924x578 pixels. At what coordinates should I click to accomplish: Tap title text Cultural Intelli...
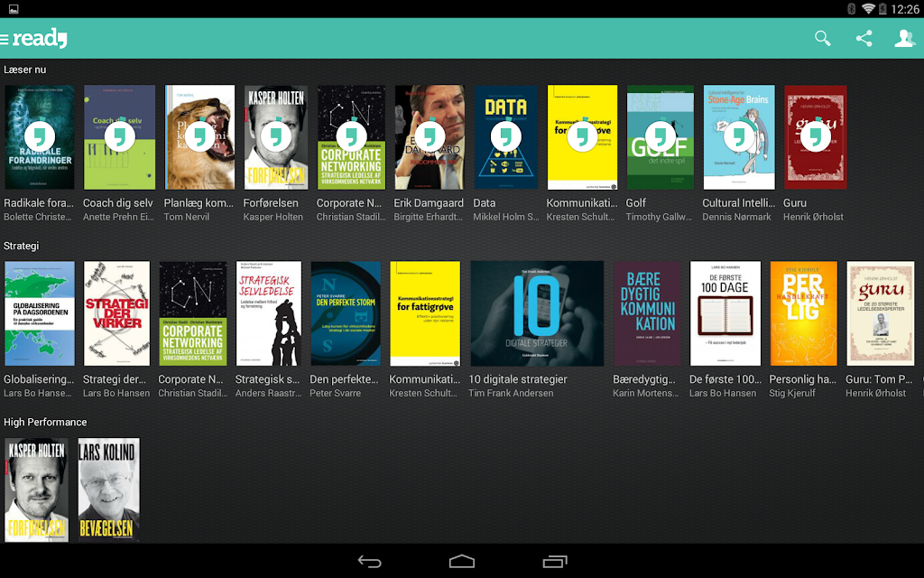coord(738,203)
